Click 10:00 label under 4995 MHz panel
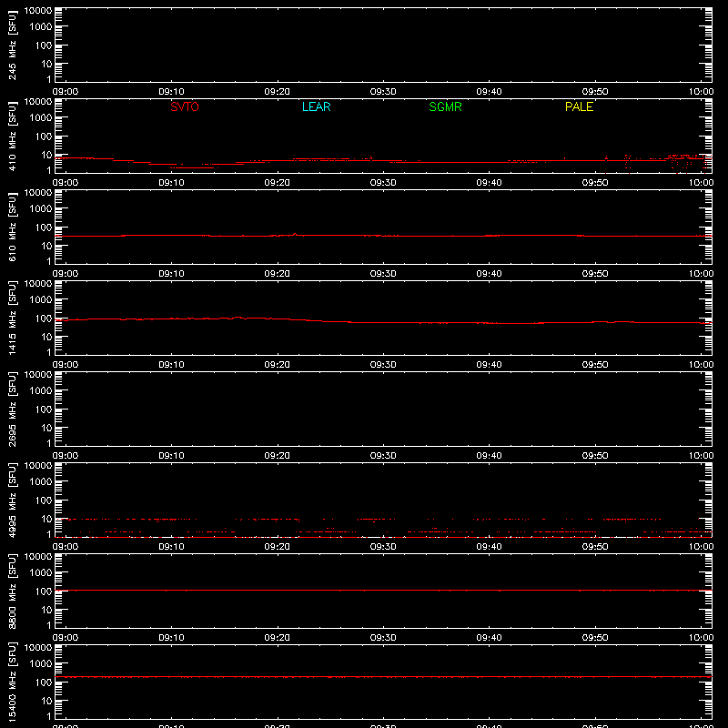Viewport: 728px width, 728px height. (701, 547)
